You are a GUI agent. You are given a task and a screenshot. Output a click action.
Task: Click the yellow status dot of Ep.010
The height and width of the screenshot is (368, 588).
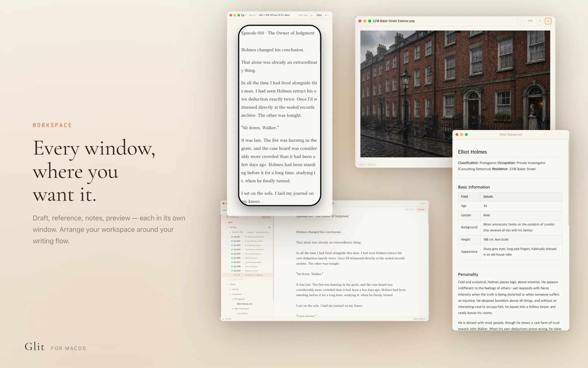coord(232,275)
